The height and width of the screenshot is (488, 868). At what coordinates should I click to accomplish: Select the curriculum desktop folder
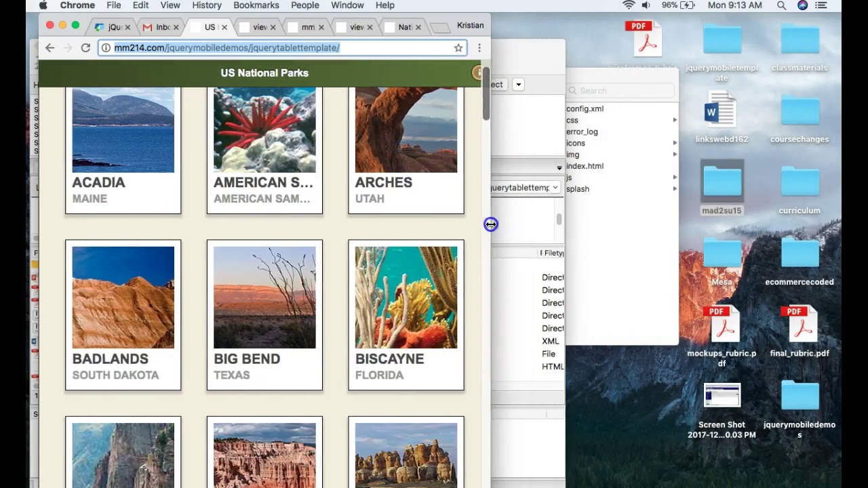[x=800, y=190]
